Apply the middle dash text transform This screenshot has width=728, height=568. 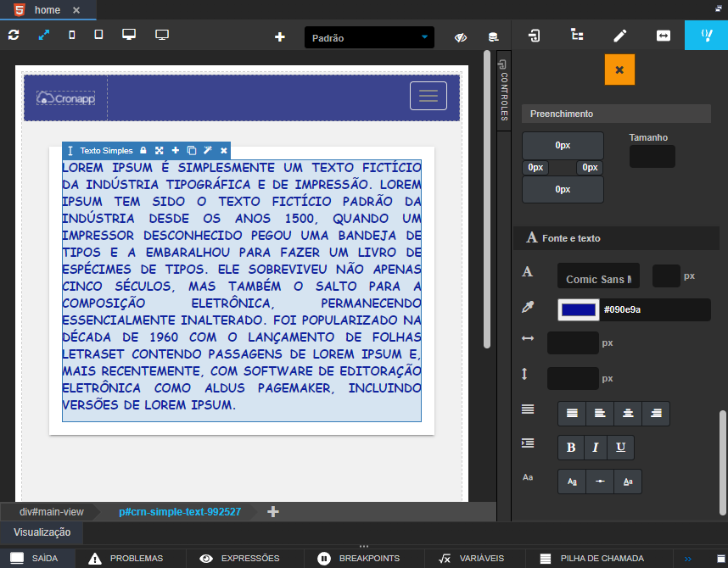point(600,482)
